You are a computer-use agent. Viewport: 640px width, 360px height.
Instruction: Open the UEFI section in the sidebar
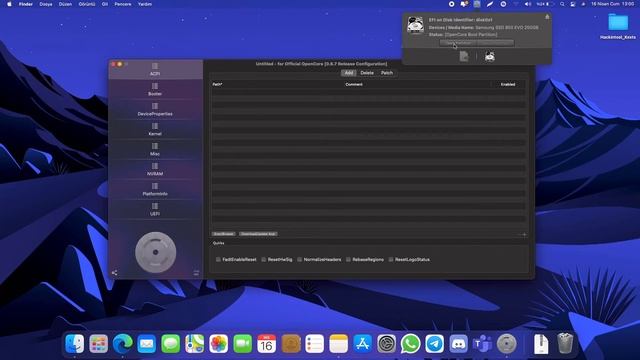(155, 209)
